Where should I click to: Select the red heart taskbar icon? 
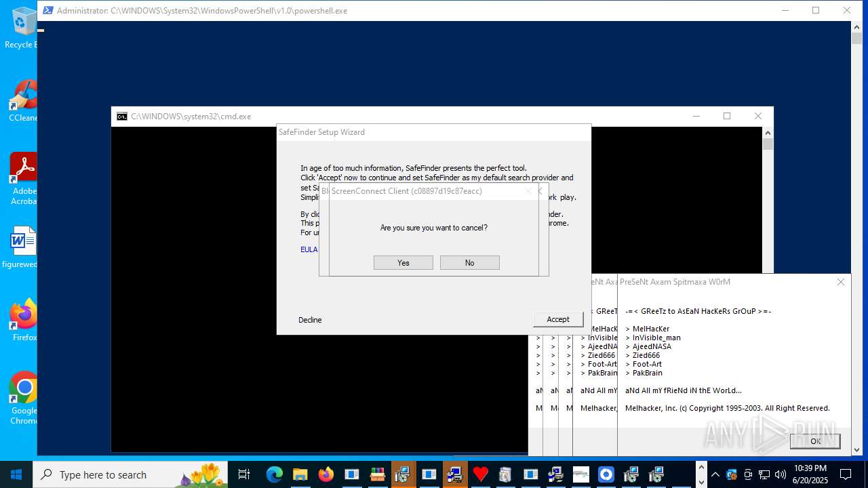tap(480, 474)
